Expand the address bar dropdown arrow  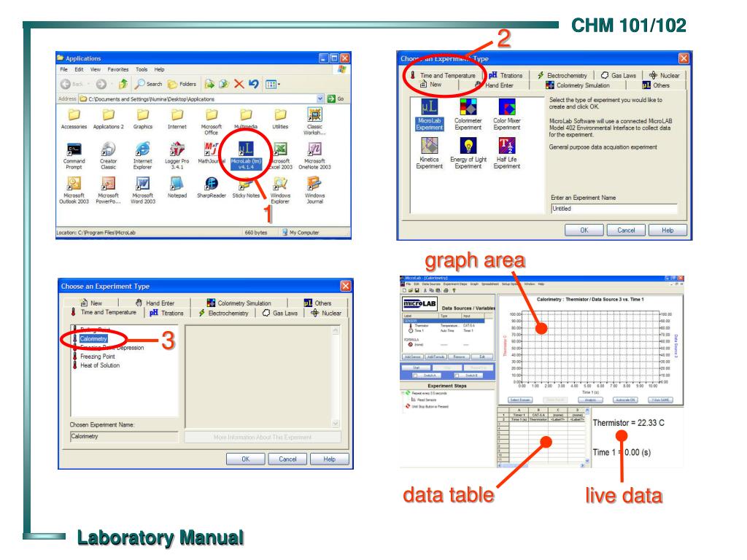point(320,98)
